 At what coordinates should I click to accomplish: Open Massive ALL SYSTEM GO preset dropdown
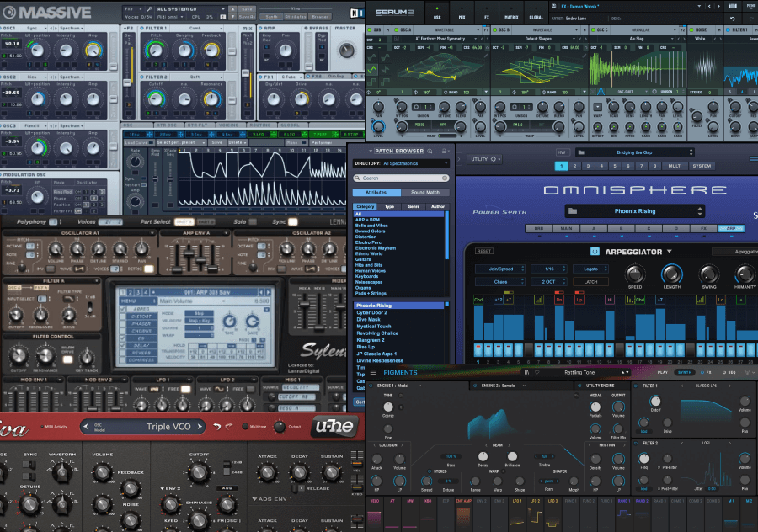(x=191, y=9)
